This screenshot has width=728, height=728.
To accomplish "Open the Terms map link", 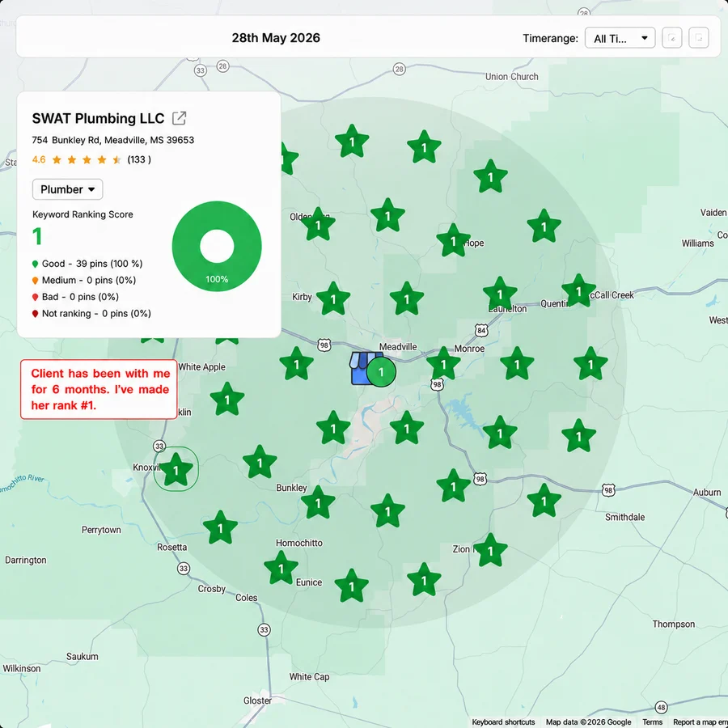I will coord(652,722).
